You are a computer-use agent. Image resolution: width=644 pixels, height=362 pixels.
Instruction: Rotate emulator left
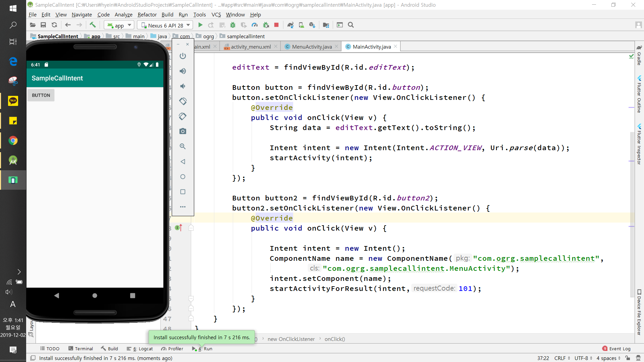[x=183, y=101]
